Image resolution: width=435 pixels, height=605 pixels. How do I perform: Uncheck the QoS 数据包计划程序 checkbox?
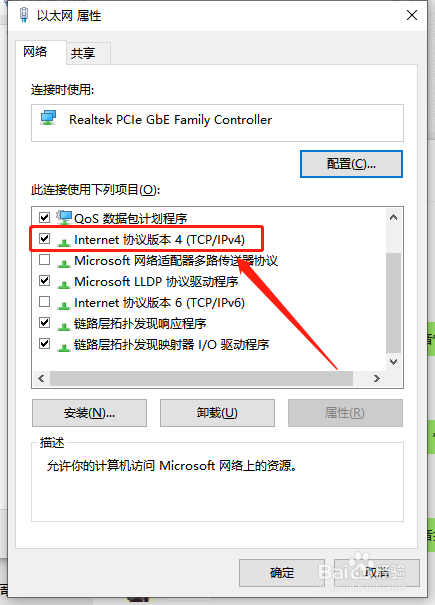(44, 217)
